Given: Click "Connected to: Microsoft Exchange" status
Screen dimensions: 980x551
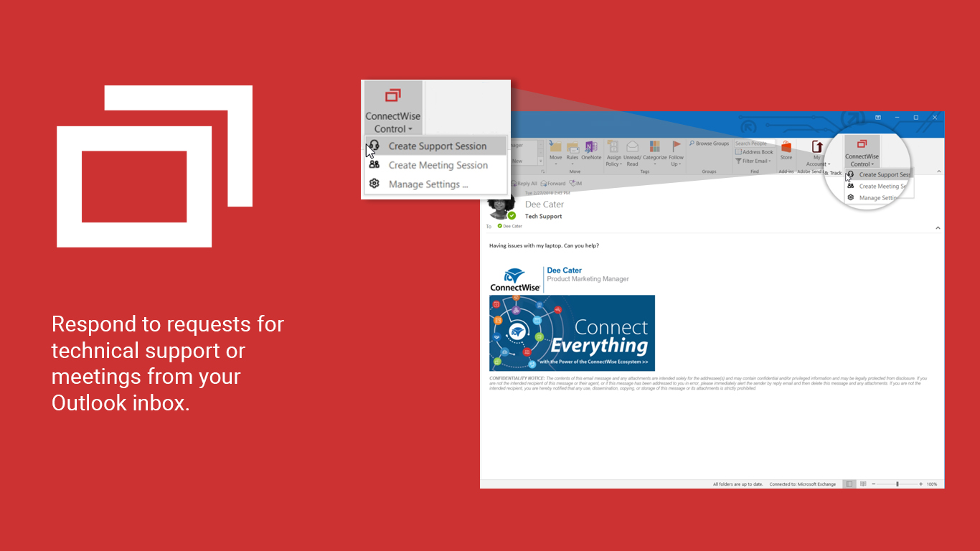Looking at the screenshot, I should 803,484.
